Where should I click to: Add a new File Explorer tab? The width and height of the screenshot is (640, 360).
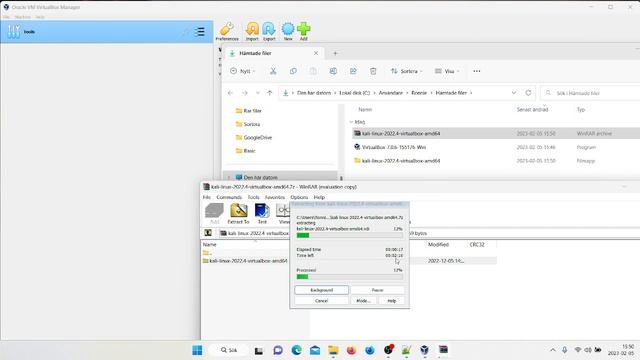pos(335,53)
